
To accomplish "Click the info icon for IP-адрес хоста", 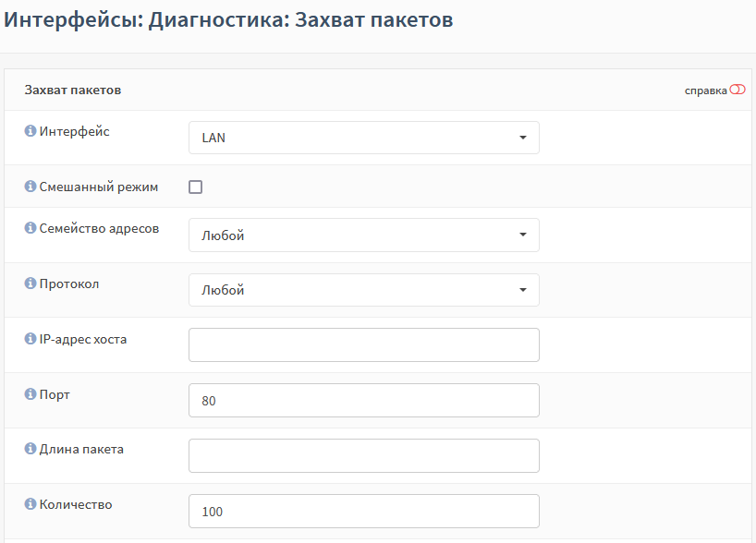I will [x=30, y=339].
